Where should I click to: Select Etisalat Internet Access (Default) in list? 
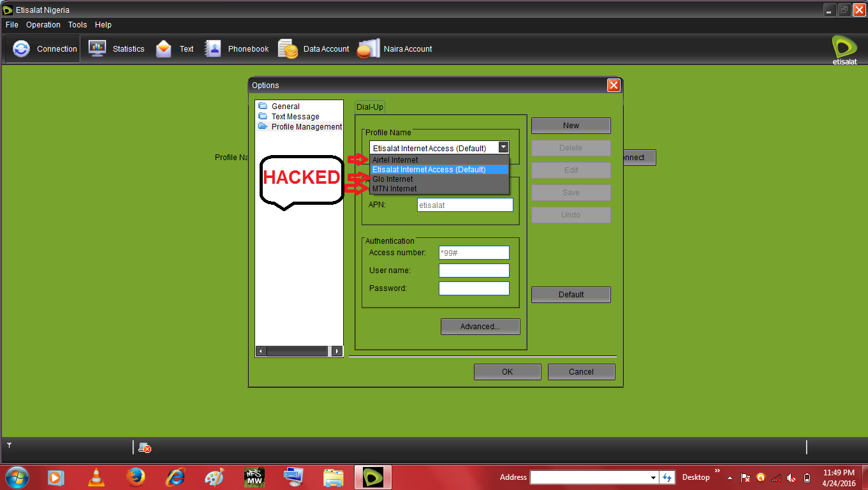click(439, 170)
